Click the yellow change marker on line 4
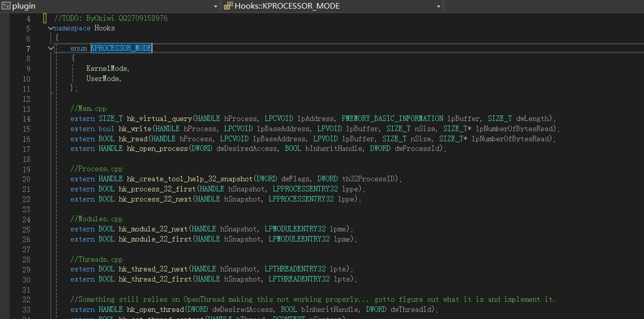Screen dimensions: 644x319 [x=45, y=18]
